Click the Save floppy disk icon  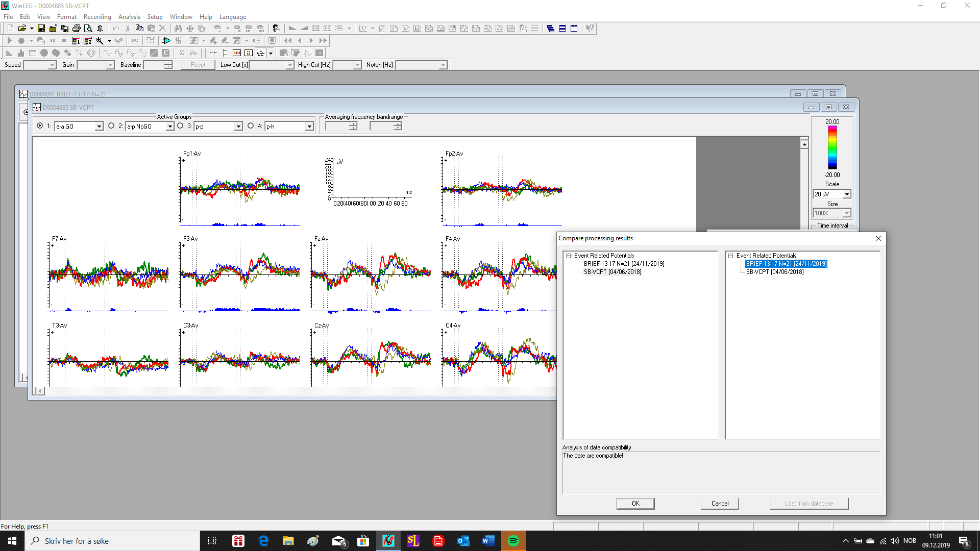pos(41,29)
